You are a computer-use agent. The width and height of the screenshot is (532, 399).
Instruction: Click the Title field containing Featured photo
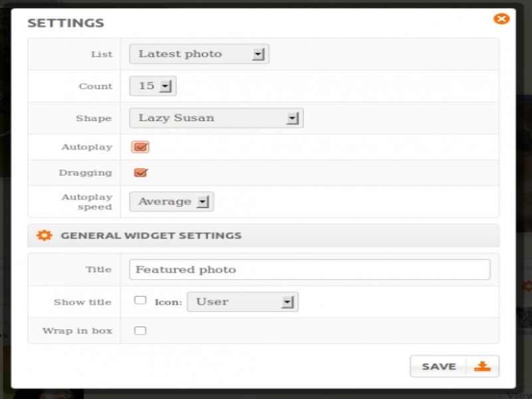[x=309, y=269]
